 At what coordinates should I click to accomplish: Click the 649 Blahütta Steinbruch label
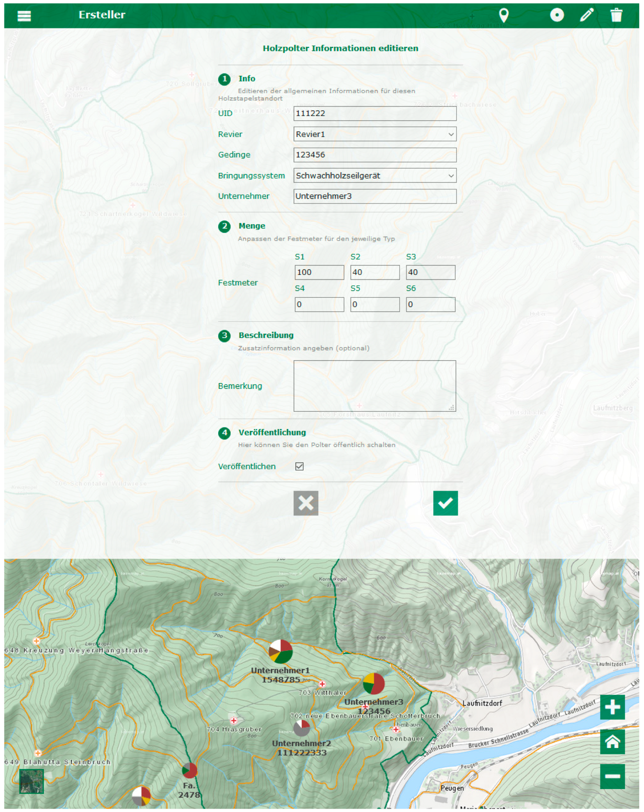click(57, 762)
